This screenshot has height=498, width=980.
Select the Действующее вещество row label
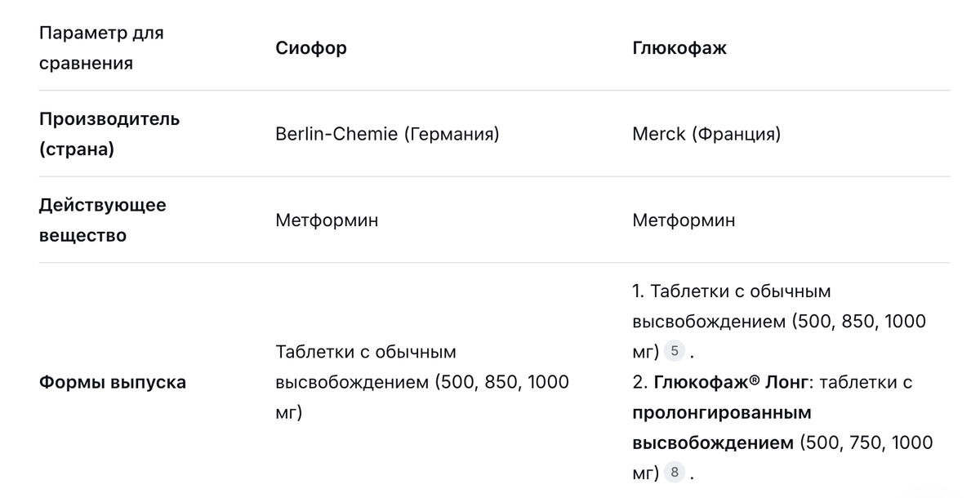click(102, 220)
